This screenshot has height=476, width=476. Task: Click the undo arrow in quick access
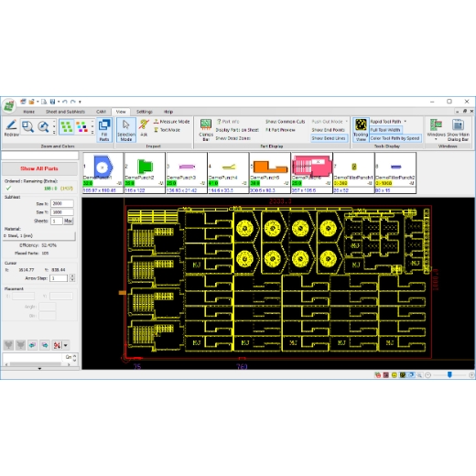point(65,102)
